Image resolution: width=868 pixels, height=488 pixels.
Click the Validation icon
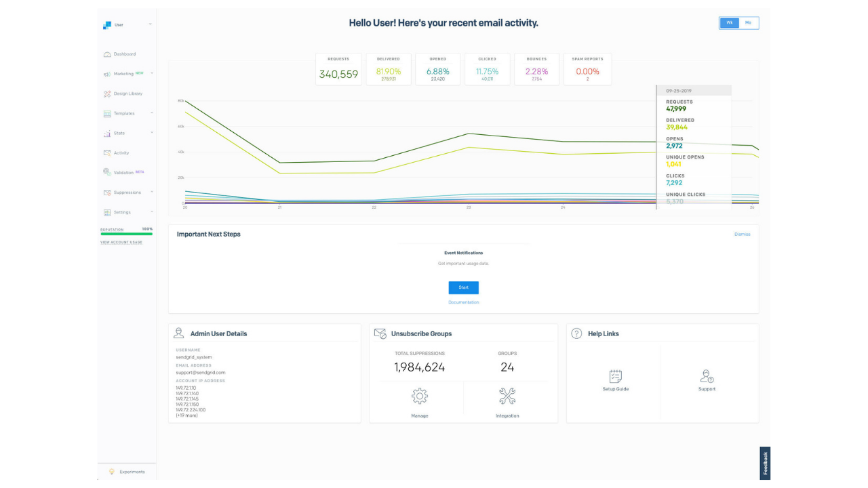pos(107,172)
